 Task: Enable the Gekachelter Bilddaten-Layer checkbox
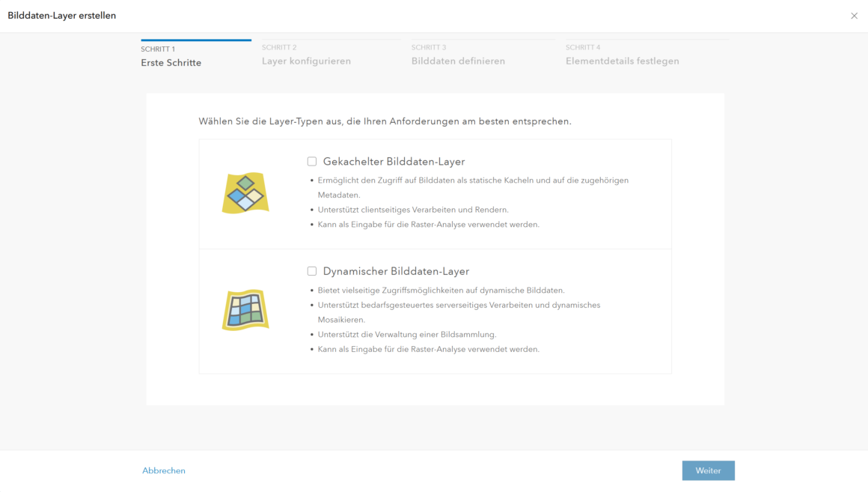(x=312, y=161)
